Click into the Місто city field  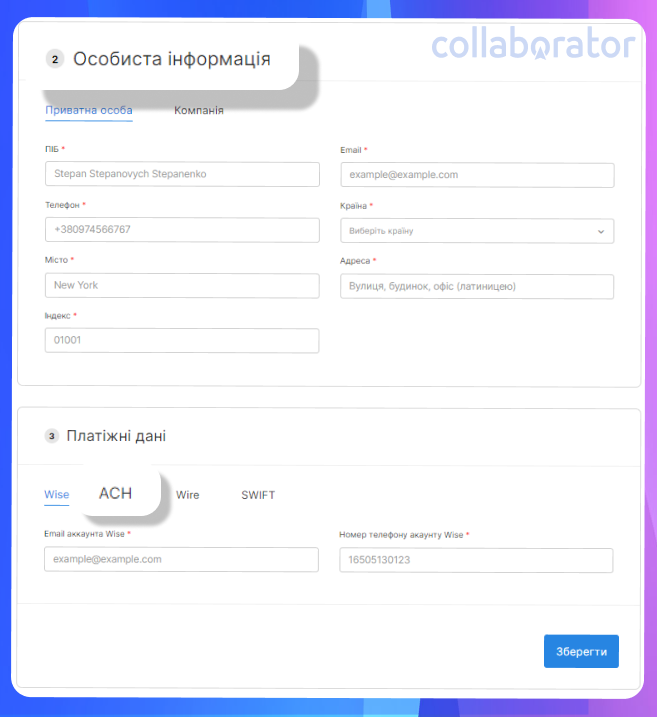point(182,286)
